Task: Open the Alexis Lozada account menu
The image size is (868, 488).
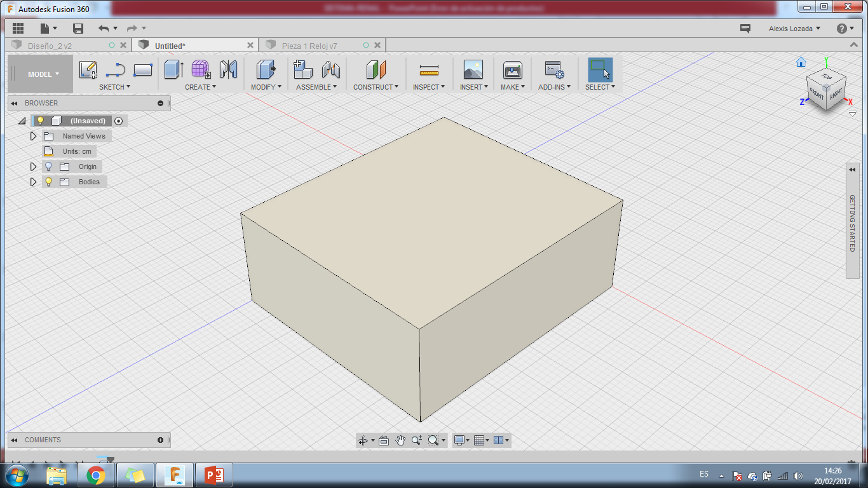Action: 794,29
